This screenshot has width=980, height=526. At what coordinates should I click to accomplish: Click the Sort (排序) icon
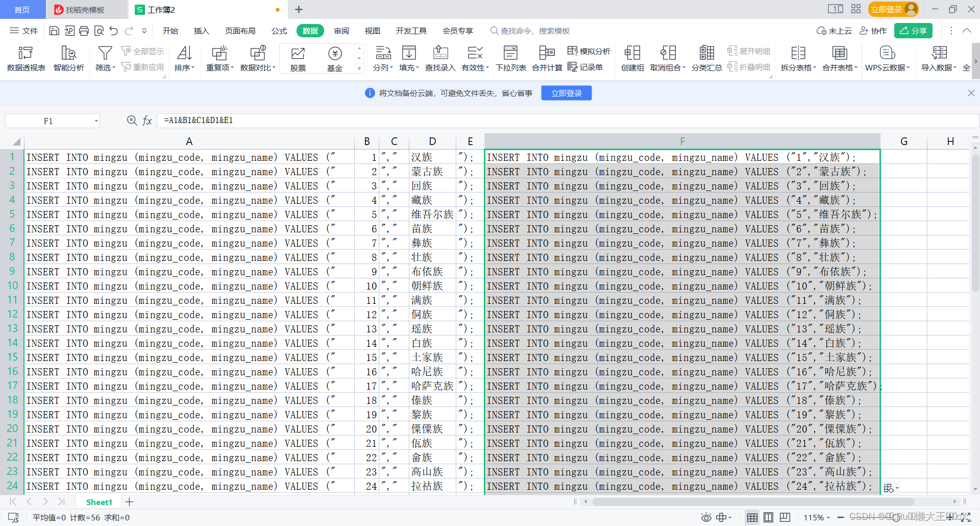pos(184,53)
